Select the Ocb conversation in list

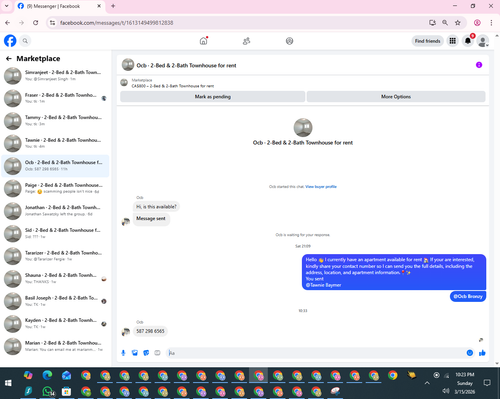point(55,166)
